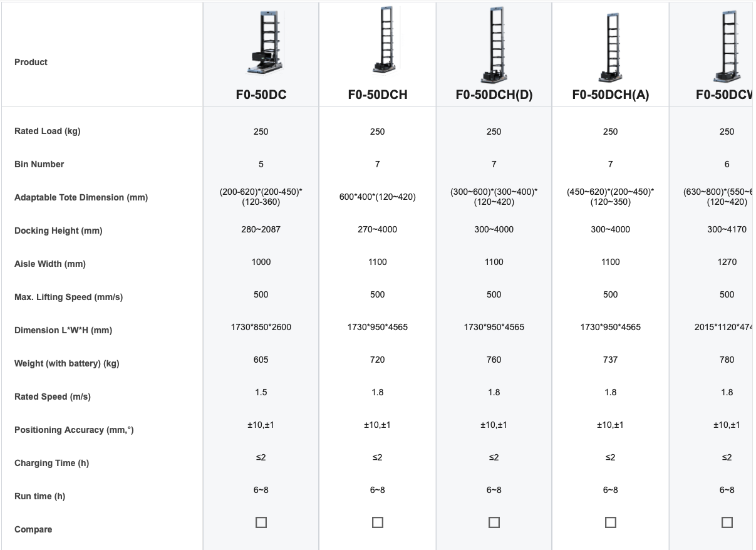The width and height of the screenshot is (756, 550).
Task: Click the Rated Load (kg) row label
Action: [48, 132]
